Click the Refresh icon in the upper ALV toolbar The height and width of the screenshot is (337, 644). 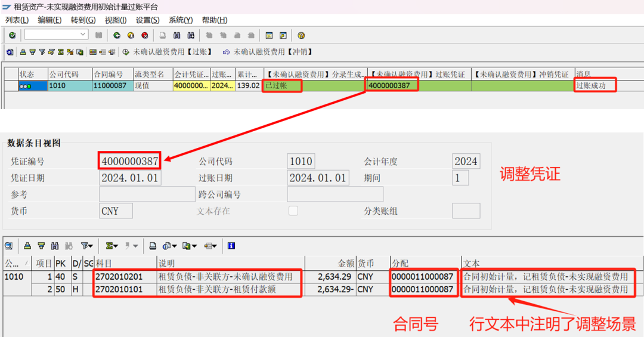click(x=10, y=52)
